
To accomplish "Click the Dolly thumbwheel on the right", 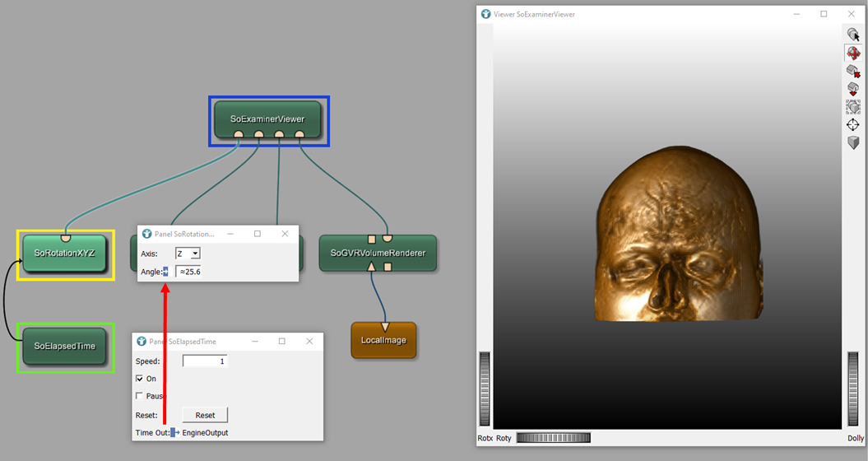I will click(x=853, y=390).
